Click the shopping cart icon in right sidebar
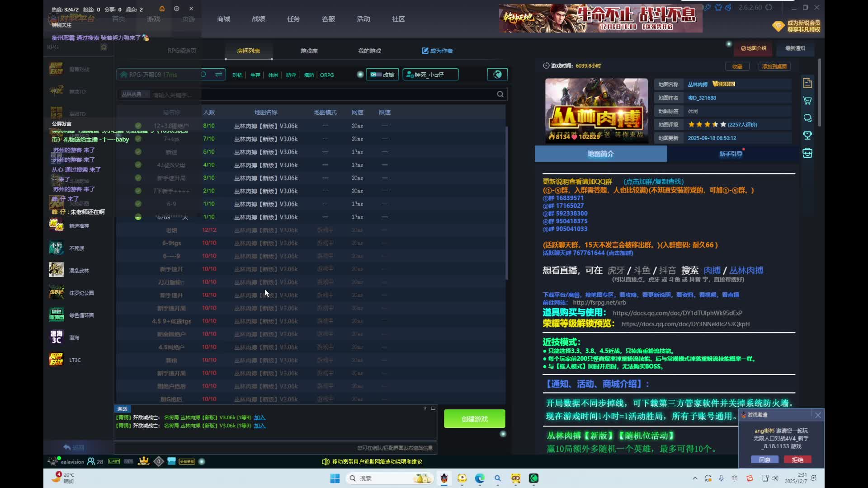The width and height of the screenshot is (868, 488). [807, 100]
